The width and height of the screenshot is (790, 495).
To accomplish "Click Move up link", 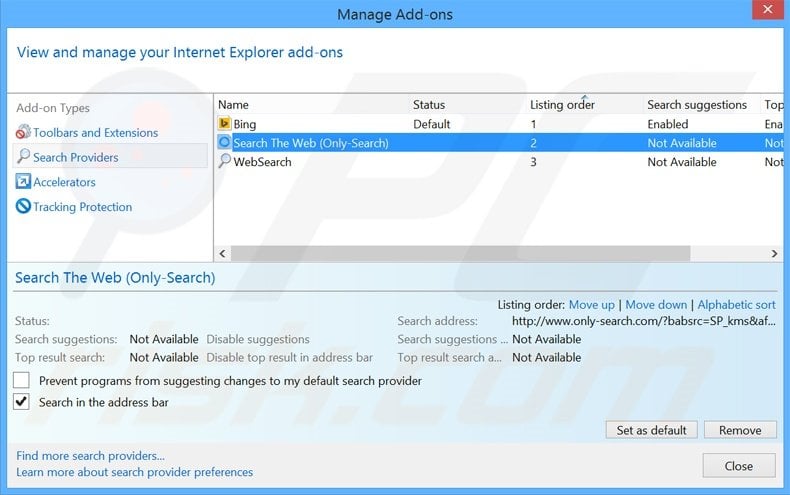I will tap(591, 305).
